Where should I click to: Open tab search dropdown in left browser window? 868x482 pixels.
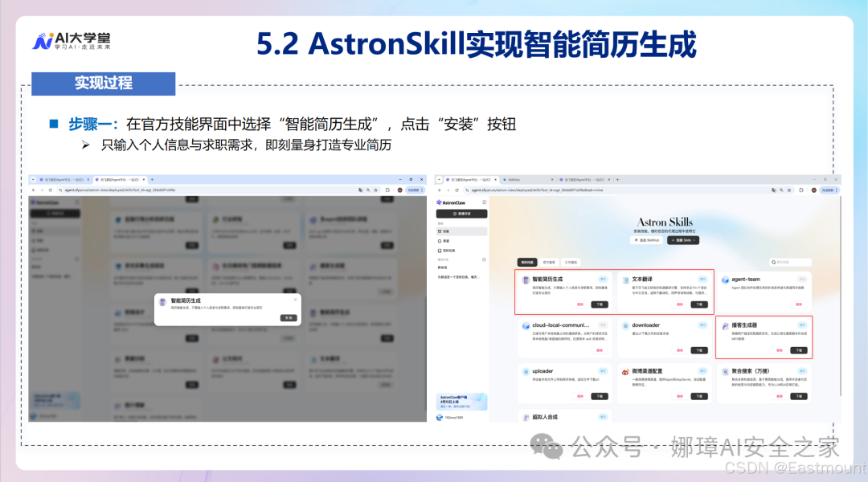click(x=33, y=179)
